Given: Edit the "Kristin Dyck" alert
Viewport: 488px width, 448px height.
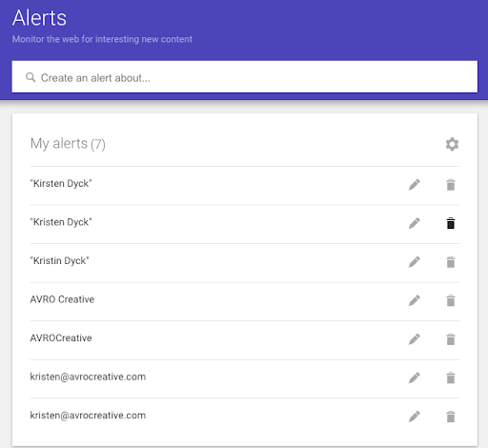Looking at the screenshot, I should point(415,262).
